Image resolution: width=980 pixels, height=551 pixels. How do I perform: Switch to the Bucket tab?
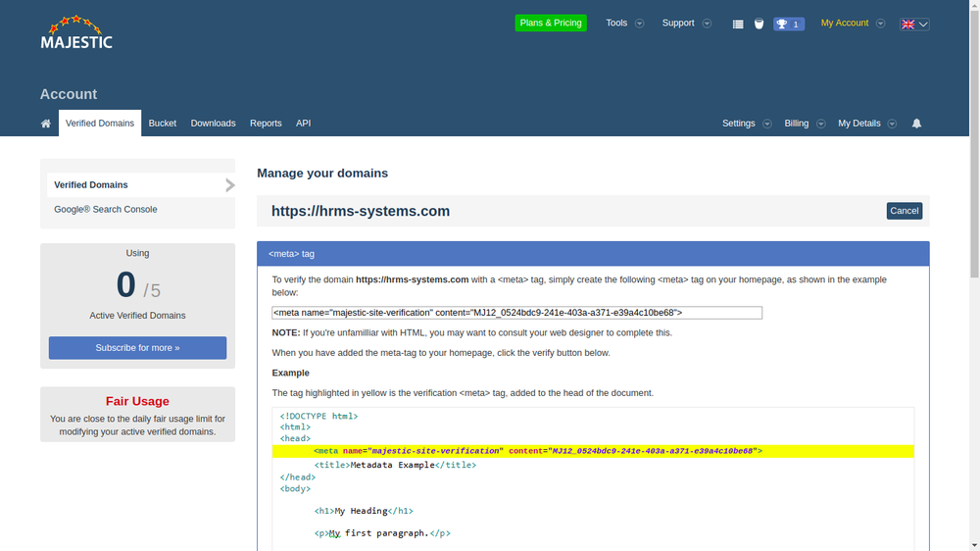point(163,124)
